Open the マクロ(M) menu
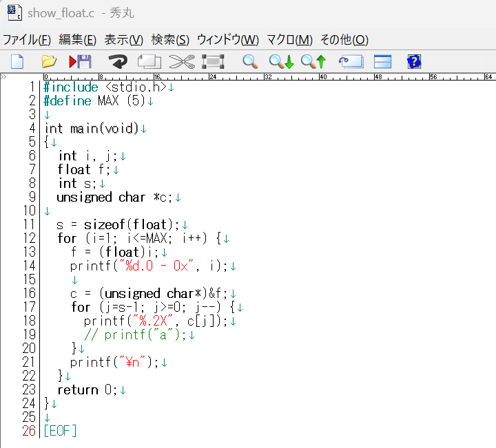 tap(289, 40)
